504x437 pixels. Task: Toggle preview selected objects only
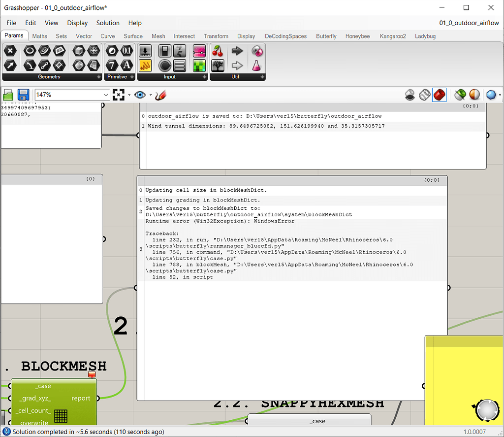coord(460,95)
